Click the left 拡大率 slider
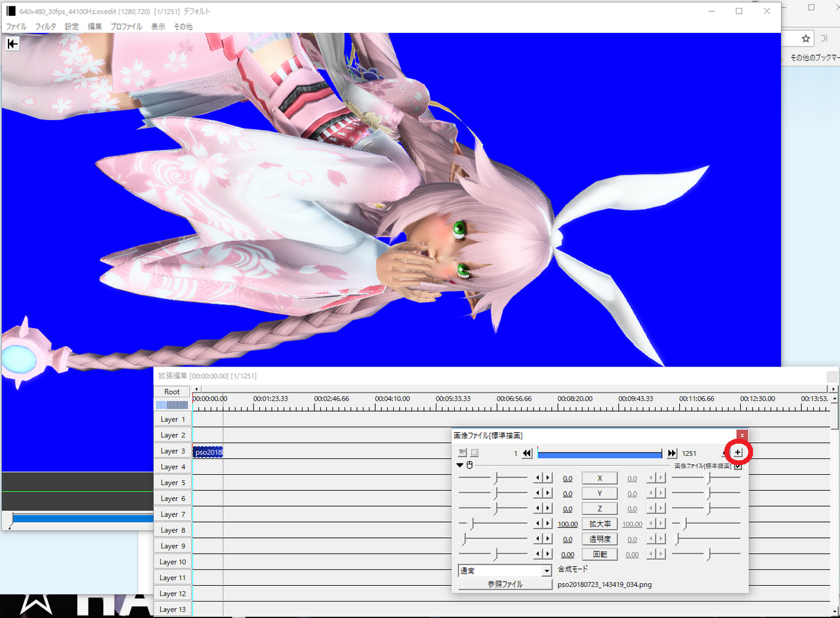This screenshot has height=618, width=840. coord(493,523)
